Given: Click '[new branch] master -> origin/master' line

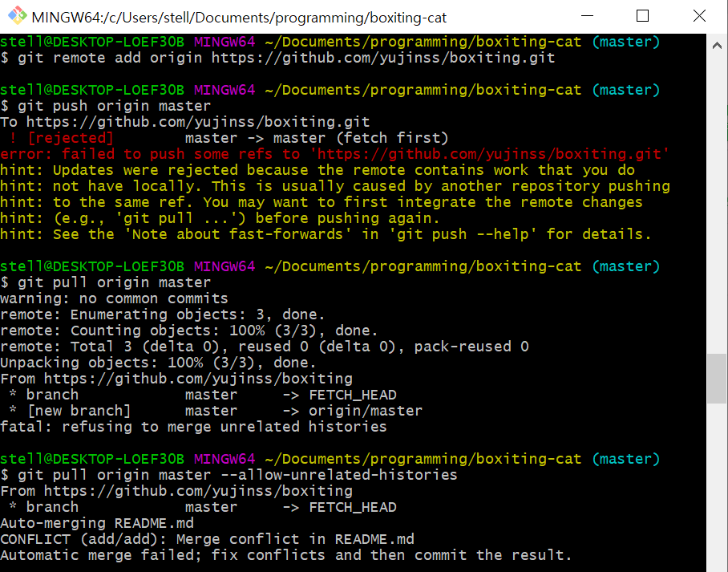Looking at the screenshot, I should (216, 411).
